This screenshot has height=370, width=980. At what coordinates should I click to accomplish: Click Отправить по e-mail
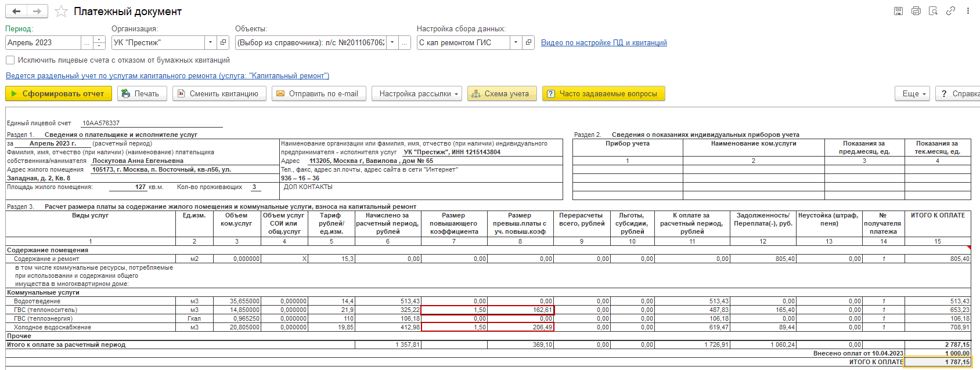319,93
